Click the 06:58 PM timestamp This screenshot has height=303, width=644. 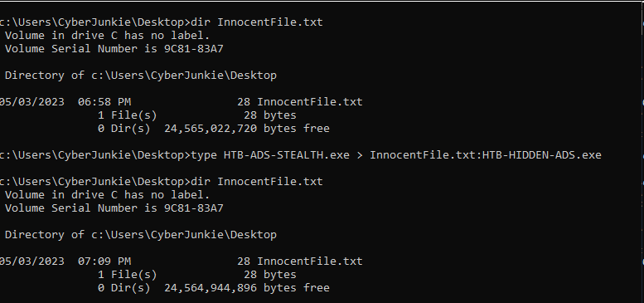(104, 102)
